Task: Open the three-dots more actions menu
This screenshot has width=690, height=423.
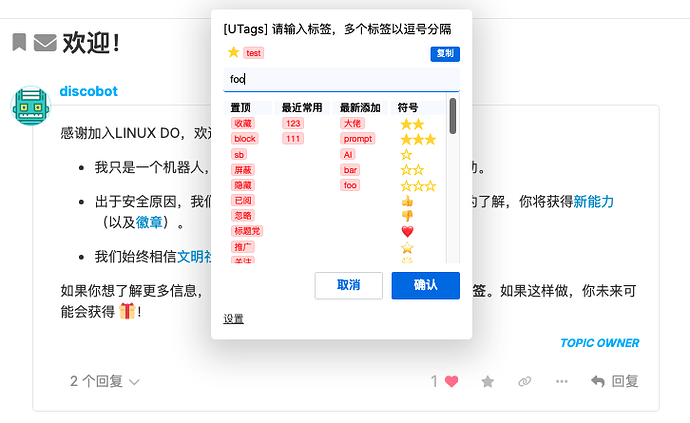Action: tap(562, 381)
